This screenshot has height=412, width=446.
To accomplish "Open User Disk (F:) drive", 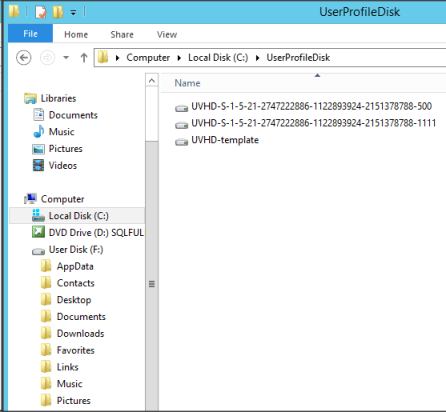I will tap(68, 250).
